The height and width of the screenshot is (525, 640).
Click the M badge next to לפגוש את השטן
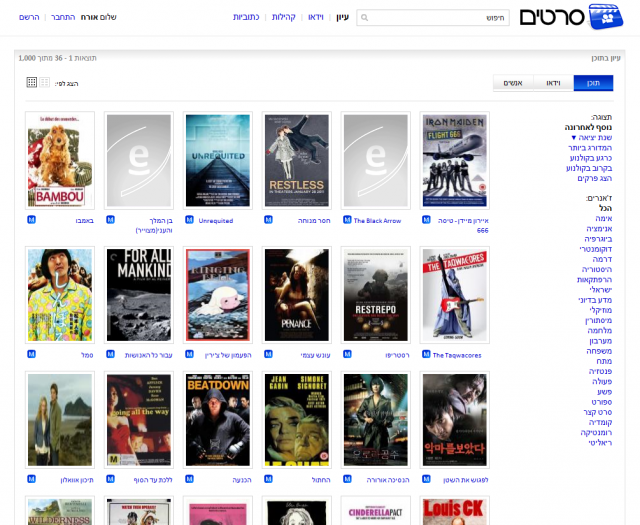click(426, 479)
